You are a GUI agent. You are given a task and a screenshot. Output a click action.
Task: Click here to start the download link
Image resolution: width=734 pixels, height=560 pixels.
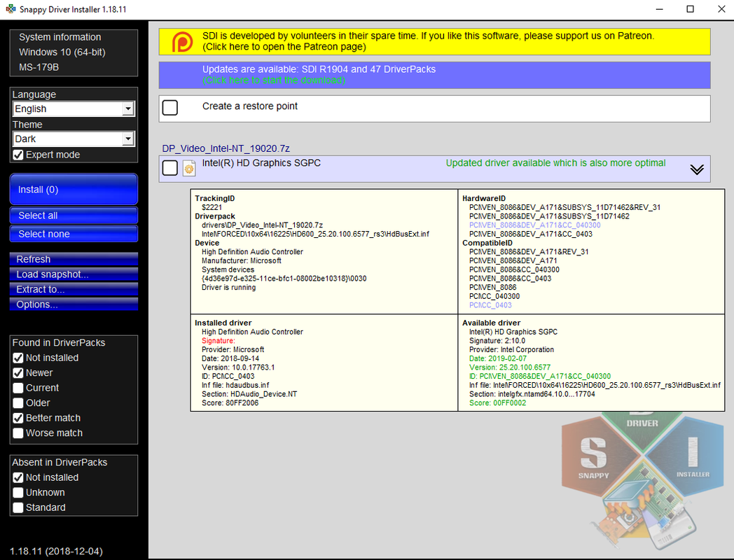[274, 80]
